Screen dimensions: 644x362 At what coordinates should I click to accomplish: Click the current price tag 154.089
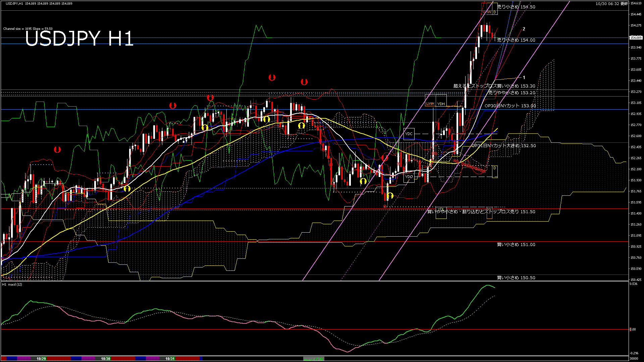636,38
